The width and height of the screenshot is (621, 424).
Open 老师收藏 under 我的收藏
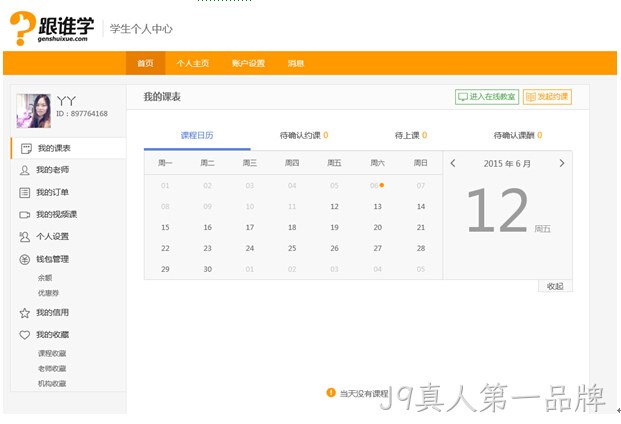[52, 369]
